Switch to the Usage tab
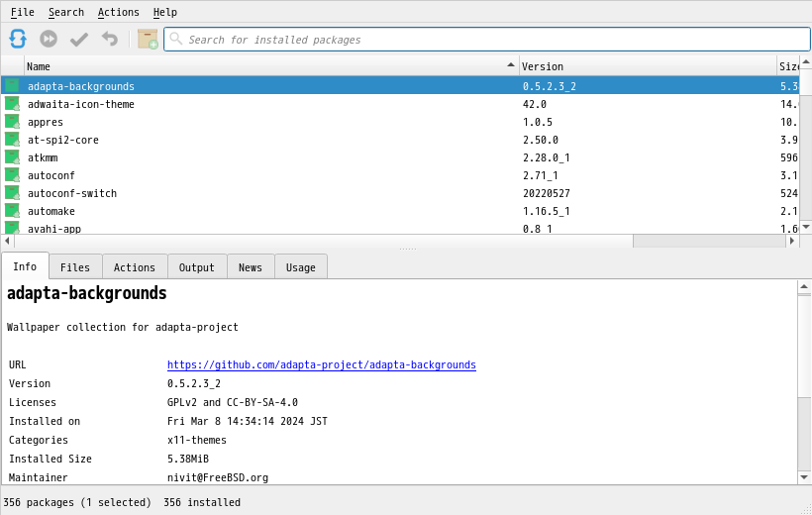Viewport: 812px width, 515px height. tap(300, 267)
